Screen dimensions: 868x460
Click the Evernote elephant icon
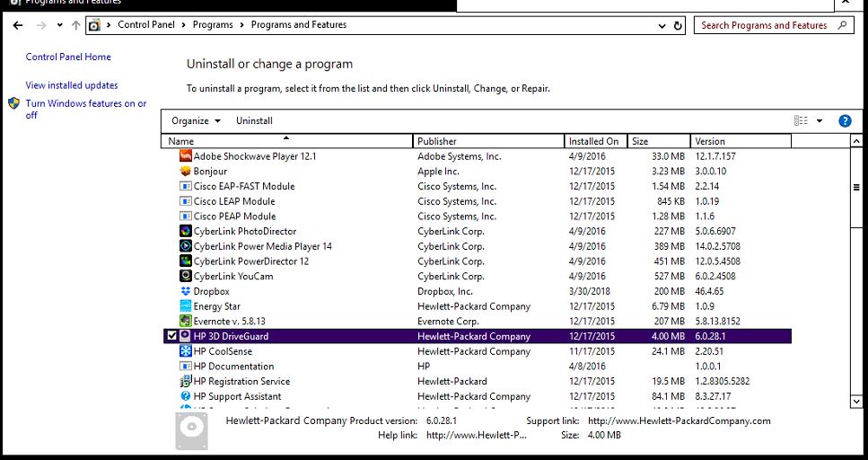[186, 321]
